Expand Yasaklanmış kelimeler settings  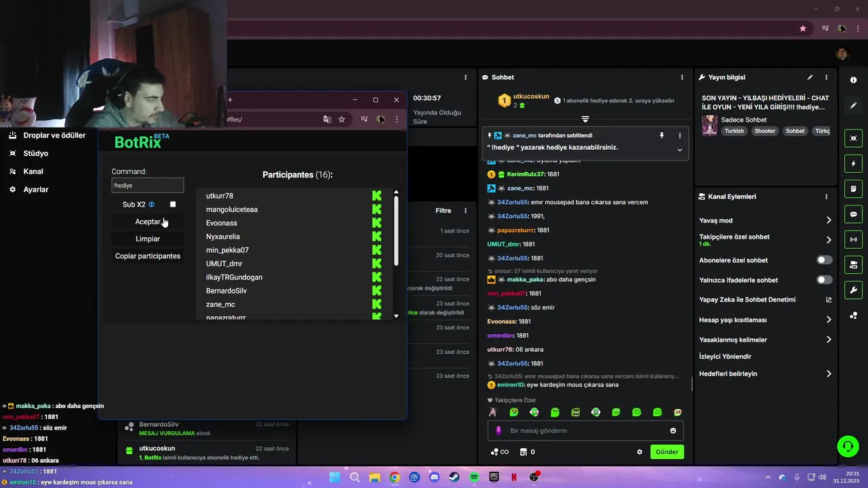(x=829, y=340)
